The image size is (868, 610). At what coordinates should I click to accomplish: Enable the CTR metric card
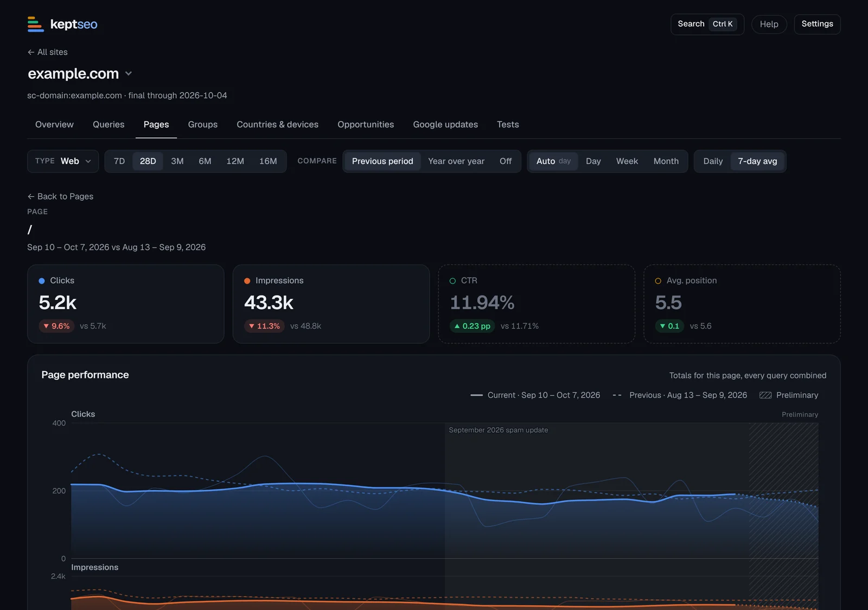click(x=537, y=304)
